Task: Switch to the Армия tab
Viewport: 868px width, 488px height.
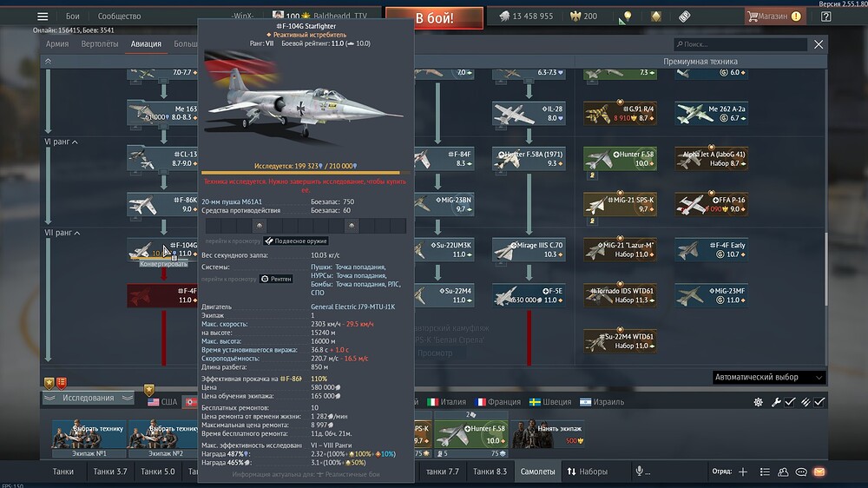Action: click(x=57, y=43)
